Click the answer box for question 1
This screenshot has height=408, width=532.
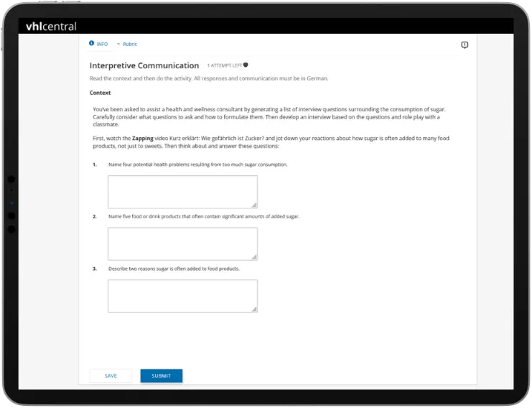coord(182,192)
